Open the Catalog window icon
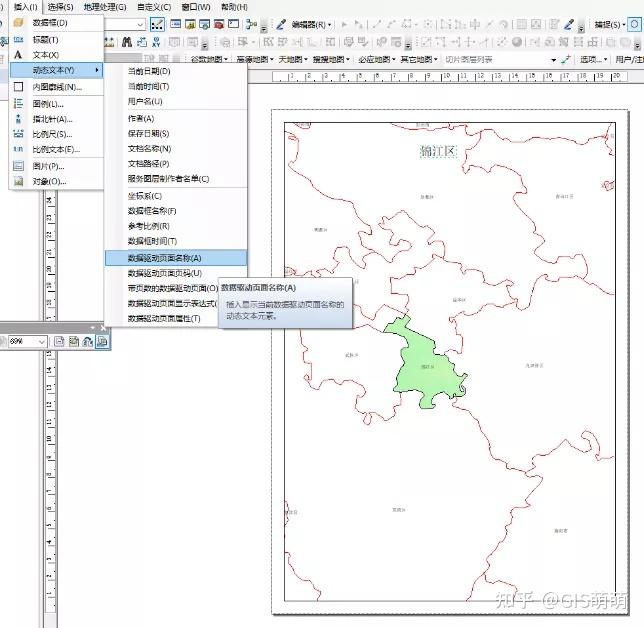644x628 pixels. tap(190, 24)
